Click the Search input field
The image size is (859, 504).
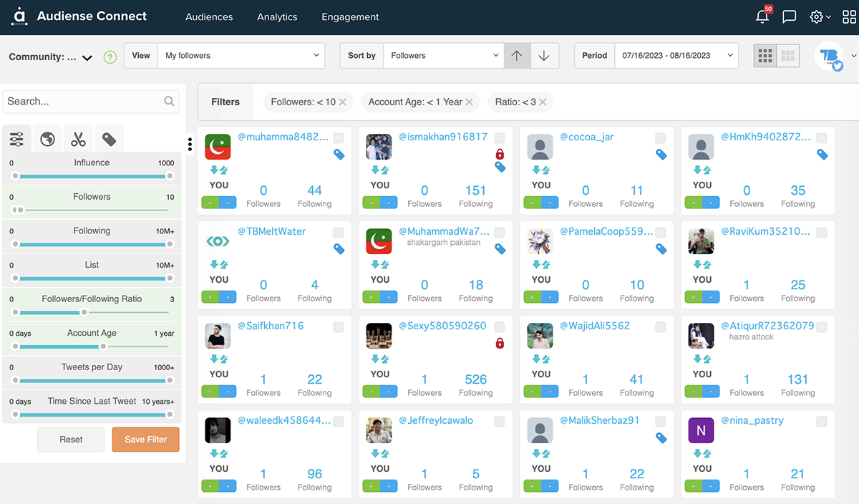pos(91,102)
